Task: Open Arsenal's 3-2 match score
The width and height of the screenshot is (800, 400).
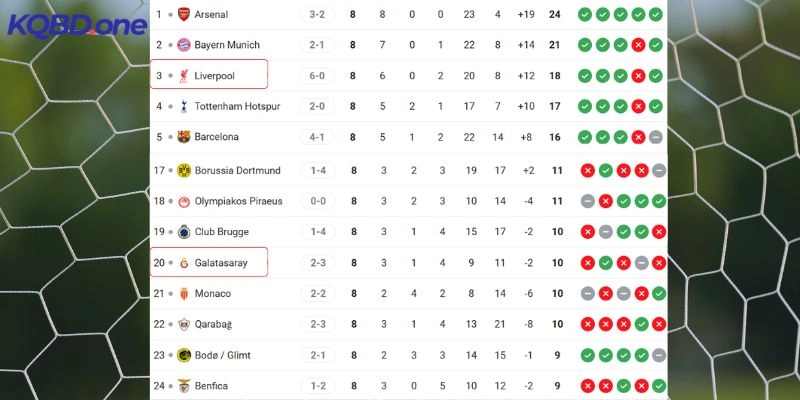Action: pyautogui.click(x=317, y=15)
